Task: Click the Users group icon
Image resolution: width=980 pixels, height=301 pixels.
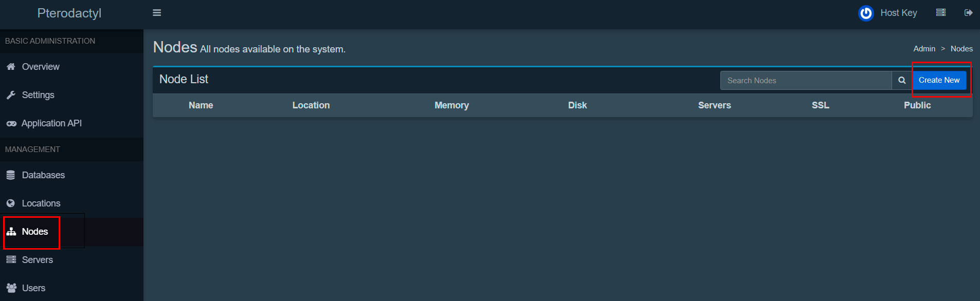Action: pos(11,288)
